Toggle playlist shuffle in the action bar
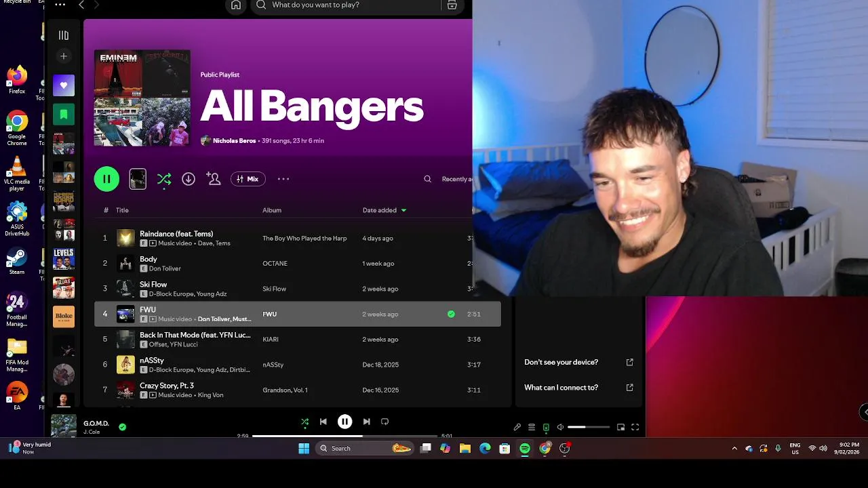868x488 pixels. click(x=164, y=179)
